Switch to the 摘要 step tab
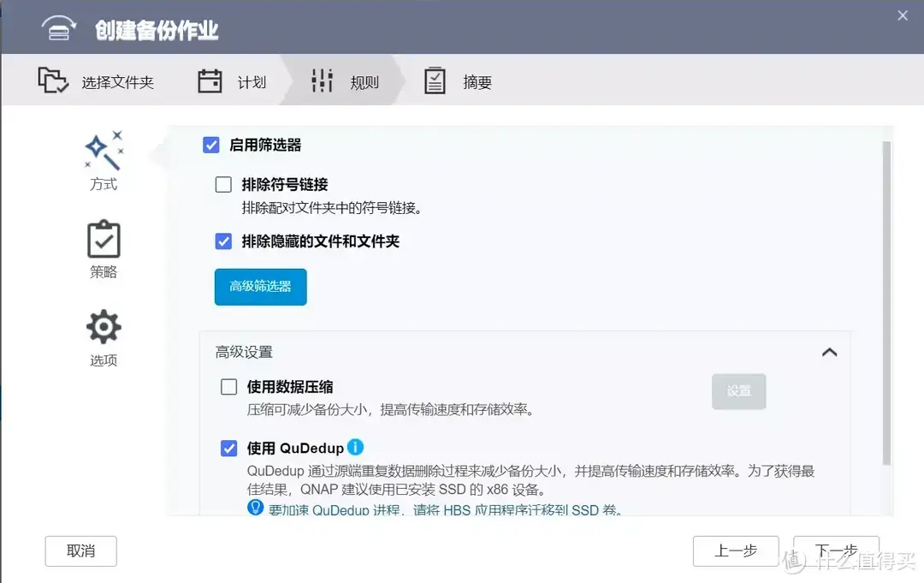The image size is (924, 583). pyautogui.click(x=459, y=80)
